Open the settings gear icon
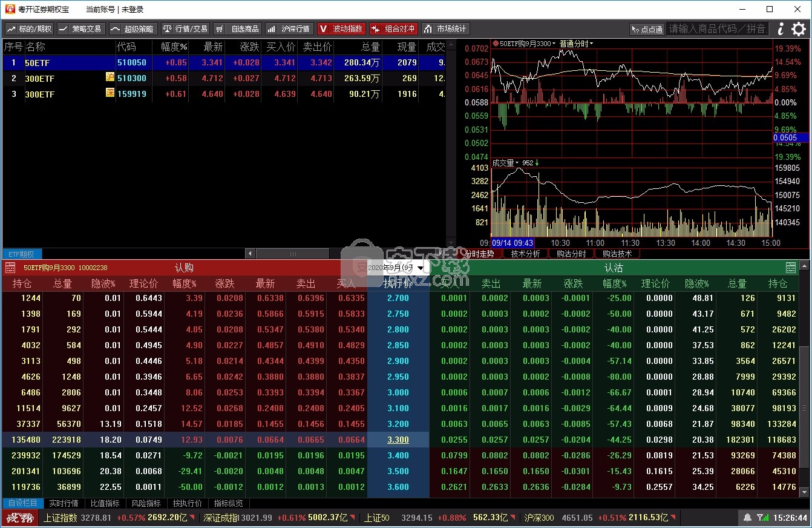The image size is (812, 528). click(799, 28)
